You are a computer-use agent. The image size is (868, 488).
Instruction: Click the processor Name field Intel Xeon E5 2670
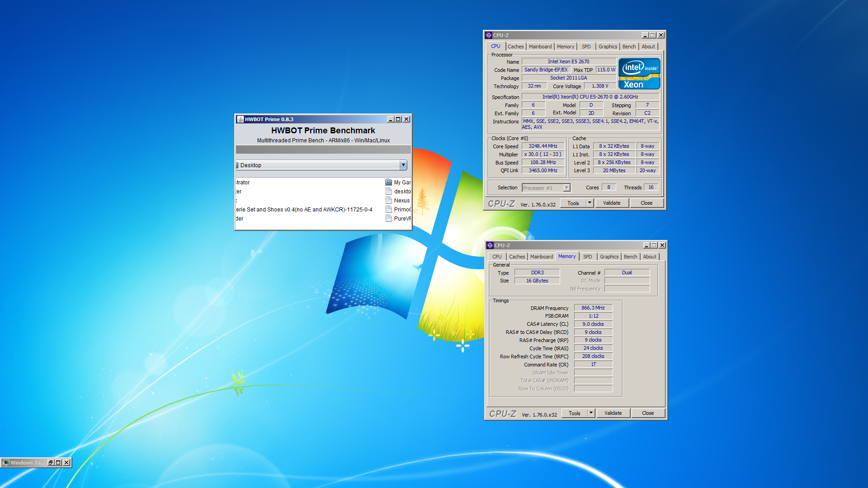click(569, 61)
